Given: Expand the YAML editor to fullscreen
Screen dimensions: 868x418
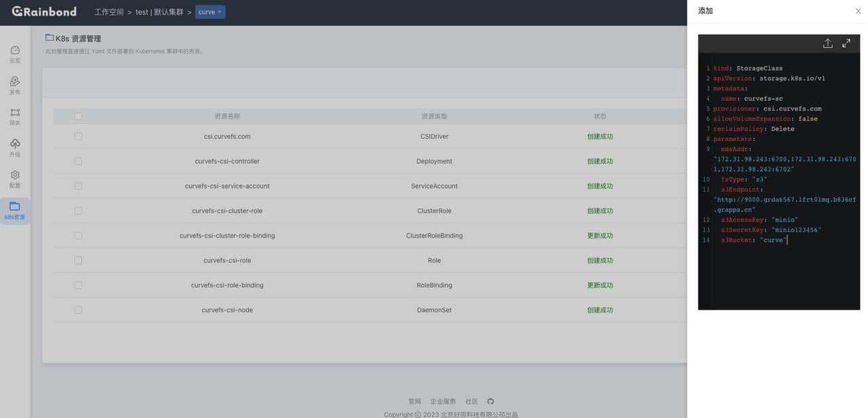Looking at the screenshot, I should point(846,43).
